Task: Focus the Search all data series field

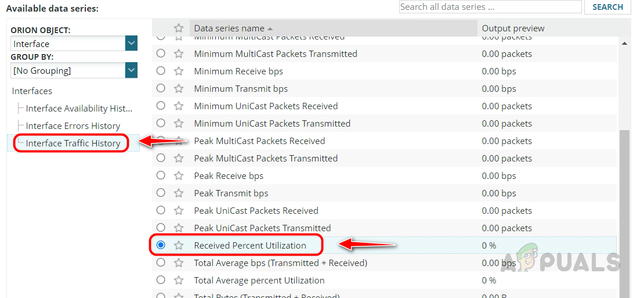Action: 490,7
